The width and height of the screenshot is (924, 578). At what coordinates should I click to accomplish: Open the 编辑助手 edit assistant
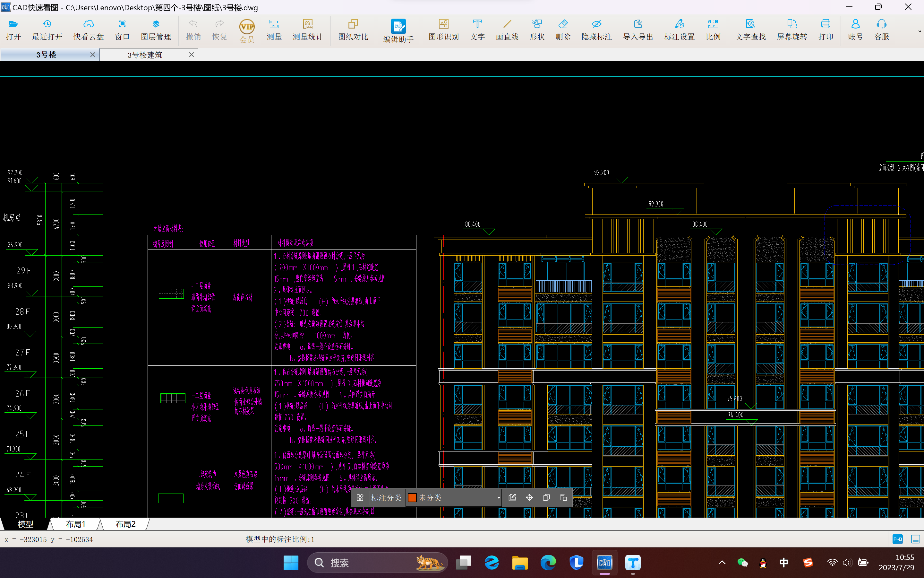point(398,31)
